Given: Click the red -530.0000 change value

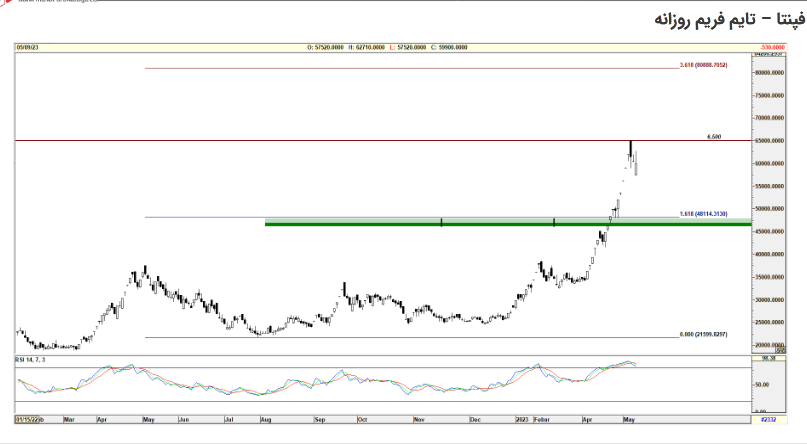Looking at the screenshot, I should (770, 47).
